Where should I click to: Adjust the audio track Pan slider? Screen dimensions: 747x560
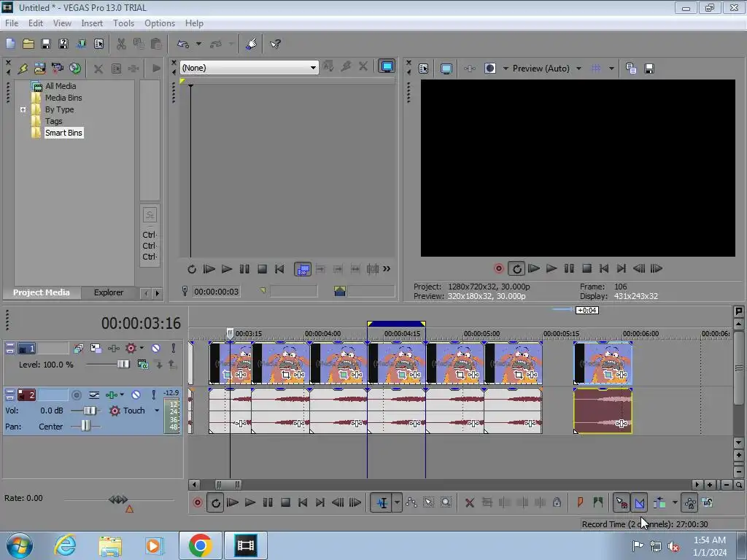(x=85, y=426)
